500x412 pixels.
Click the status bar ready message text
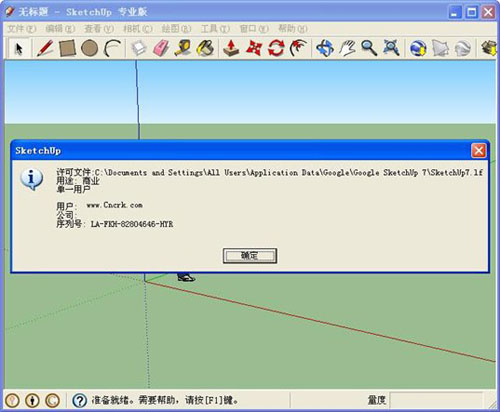(x=165, y=400)
